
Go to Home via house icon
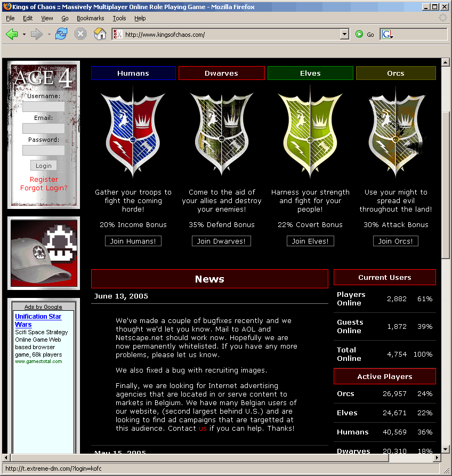pos(100,35)
